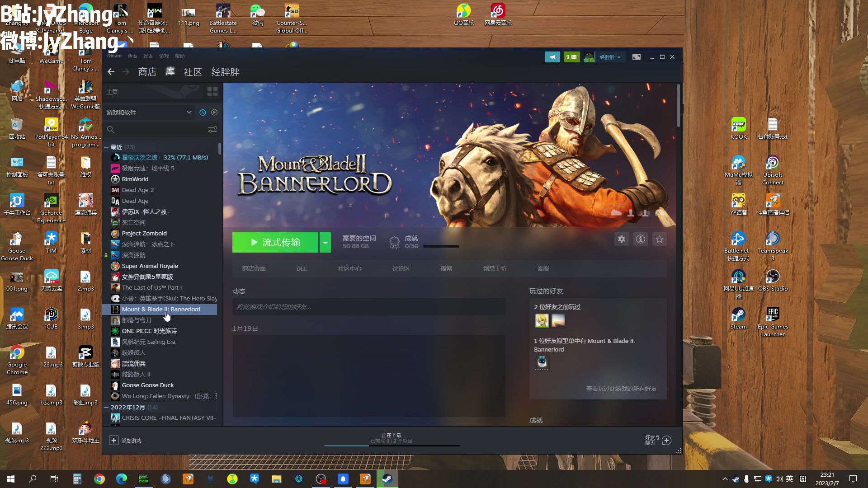The width and height of the screenshot is (868, 488).
Task: Expand streaming play options dropdown arrow
Action: (325, 242)
